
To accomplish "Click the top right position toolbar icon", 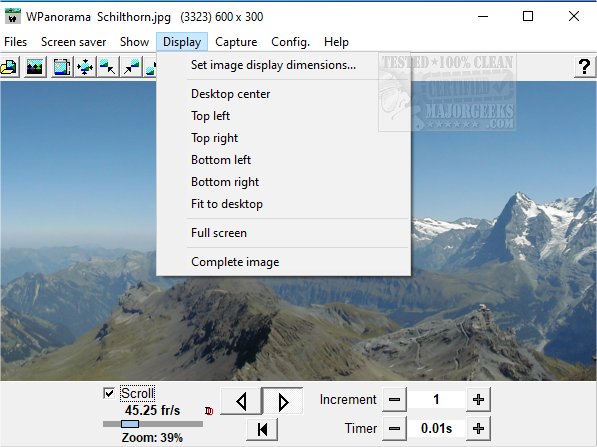I will tap(131, 67).
